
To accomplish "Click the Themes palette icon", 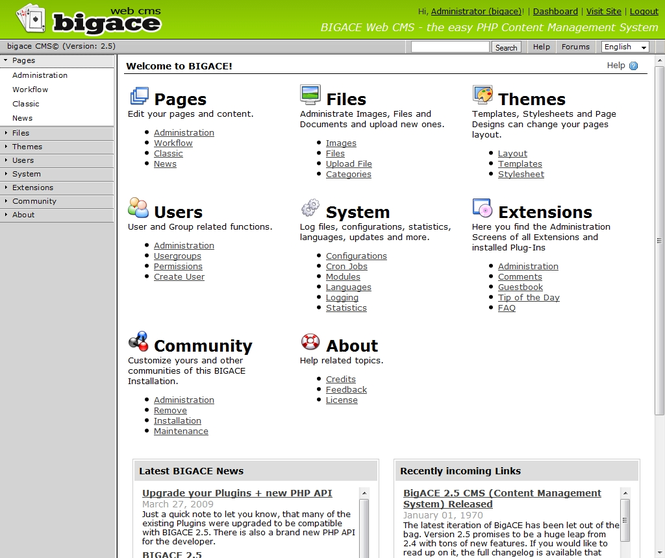I will click(483, 95).
